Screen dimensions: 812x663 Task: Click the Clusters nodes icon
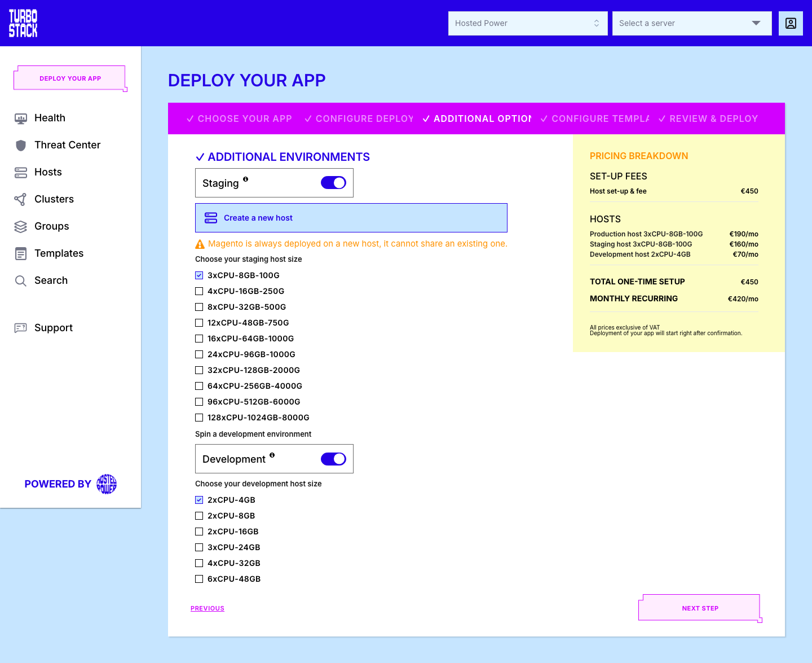[21, 200]
